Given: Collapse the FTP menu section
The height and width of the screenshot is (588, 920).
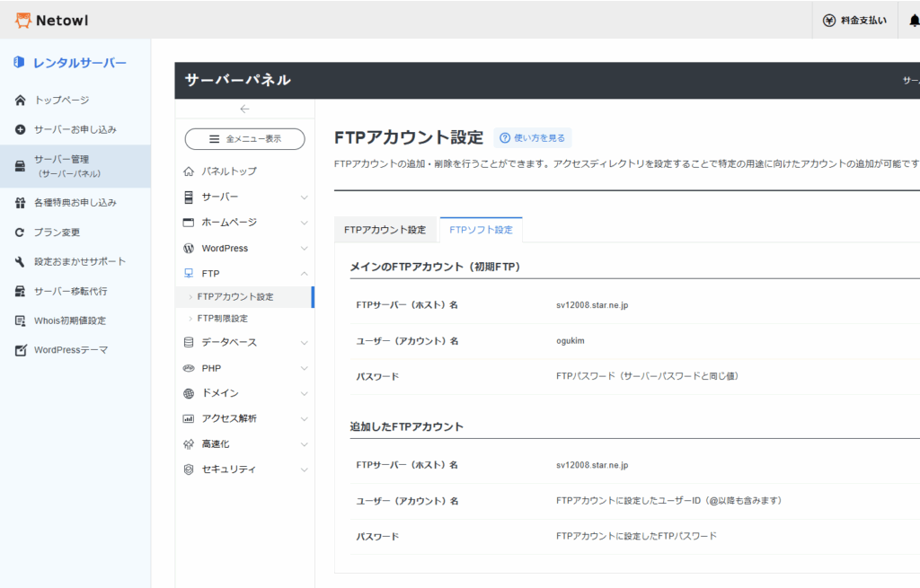Looking at the screenshot, I should (x=304, y=273).
